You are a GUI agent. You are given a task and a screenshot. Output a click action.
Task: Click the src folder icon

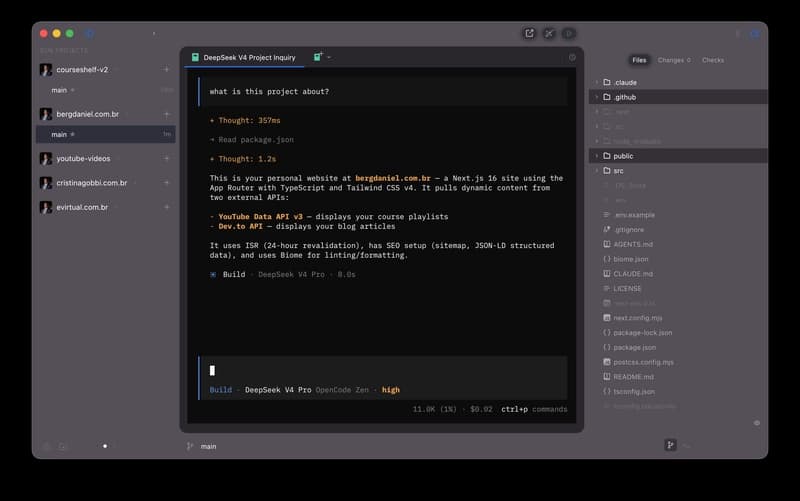[607, 170]
